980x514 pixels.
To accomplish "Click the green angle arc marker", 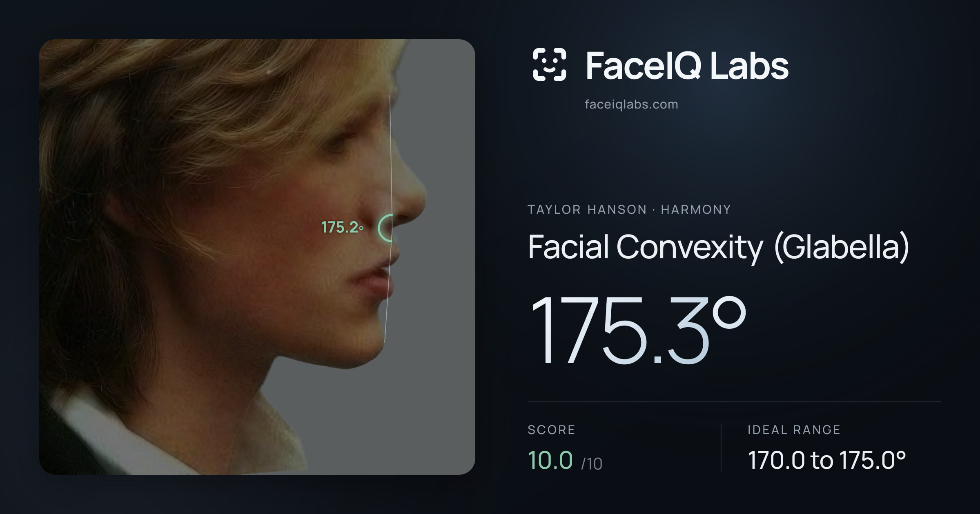I will [386, 228].
